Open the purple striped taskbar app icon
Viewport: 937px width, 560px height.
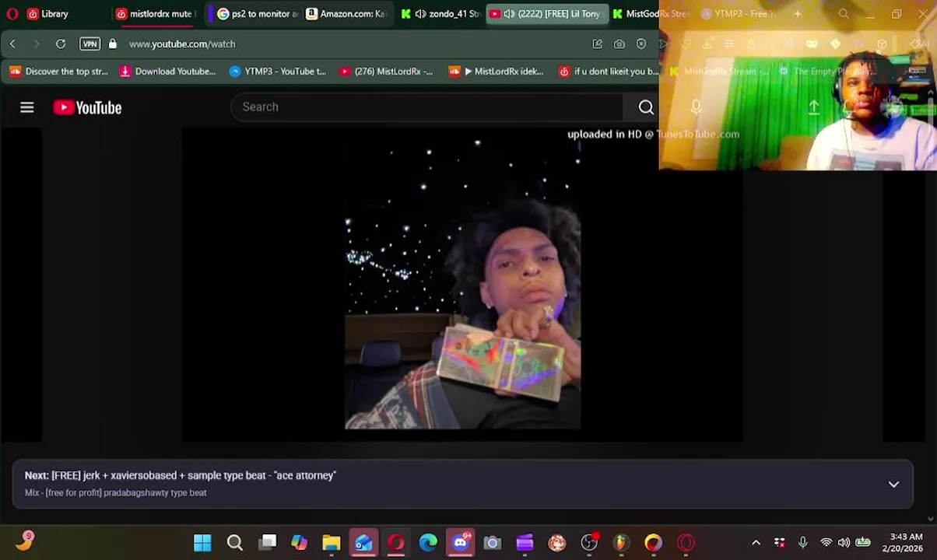click(525, 543)
